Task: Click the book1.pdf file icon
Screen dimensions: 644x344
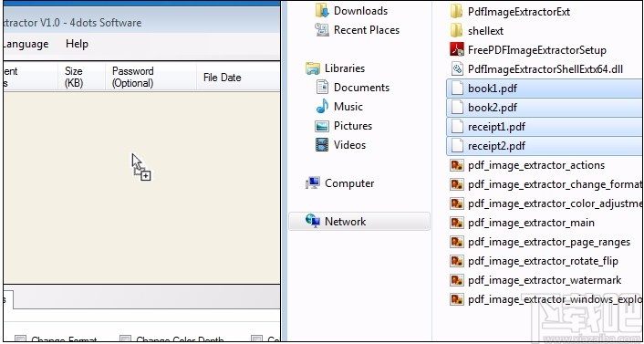Action: click(457, 89)
